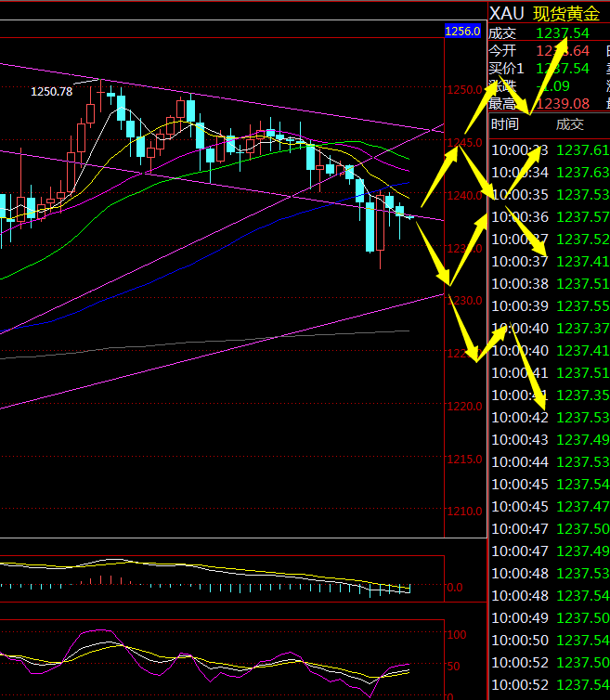
Task: Click the blue 1256.0 price axis marker
Action: point(462,32)
